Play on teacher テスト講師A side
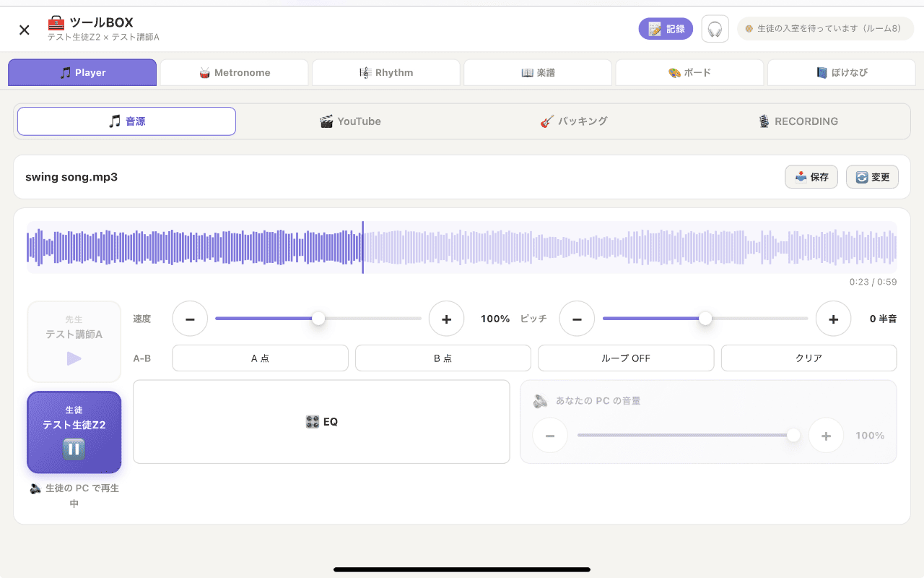The width and height of the screenshot is (924, 578). (x=74, y=342)
